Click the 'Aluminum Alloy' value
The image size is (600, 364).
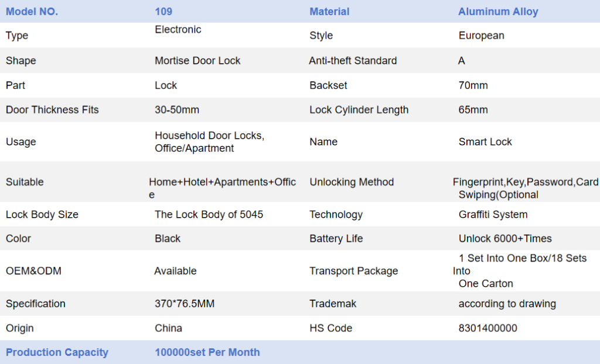tap(498, 11)
